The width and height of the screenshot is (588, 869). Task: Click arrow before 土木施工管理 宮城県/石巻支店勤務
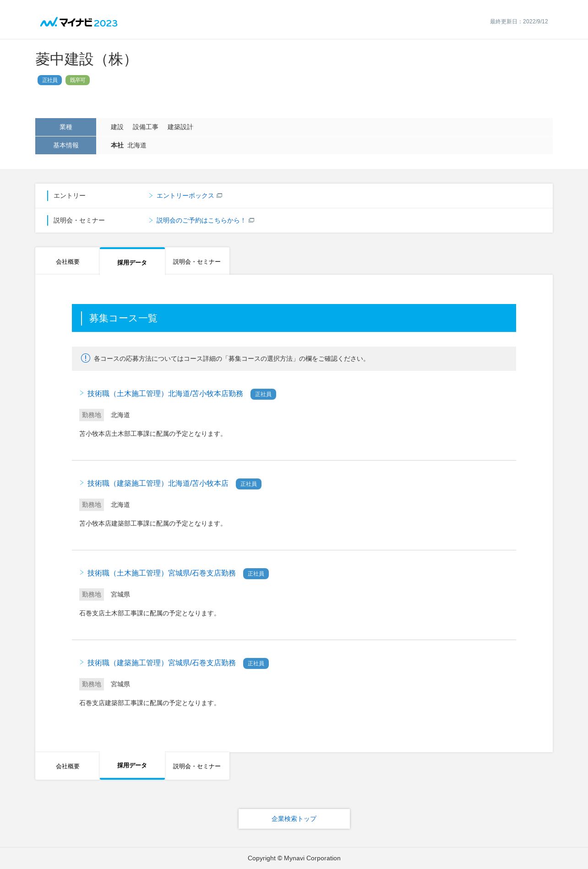[82, 572]
